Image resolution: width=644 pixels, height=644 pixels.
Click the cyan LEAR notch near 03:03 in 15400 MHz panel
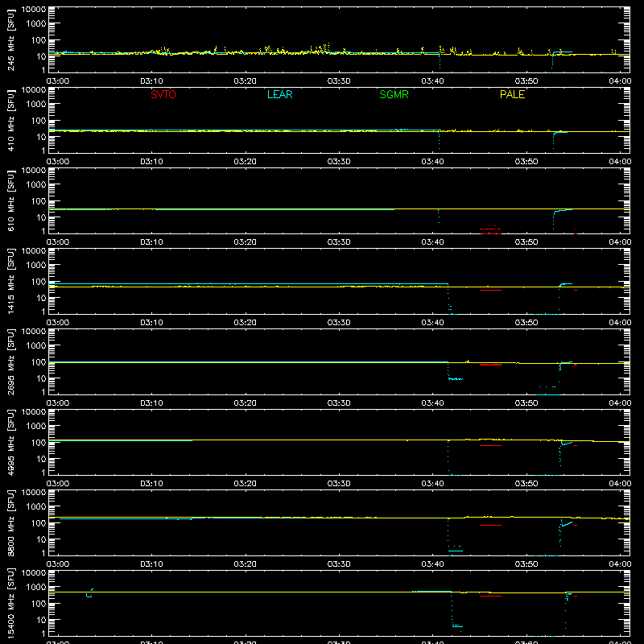(x=89, y=593)
